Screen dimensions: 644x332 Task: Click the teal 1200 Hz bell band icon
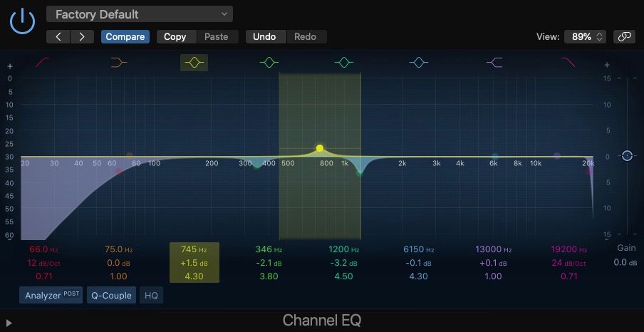tap(343, 63)
